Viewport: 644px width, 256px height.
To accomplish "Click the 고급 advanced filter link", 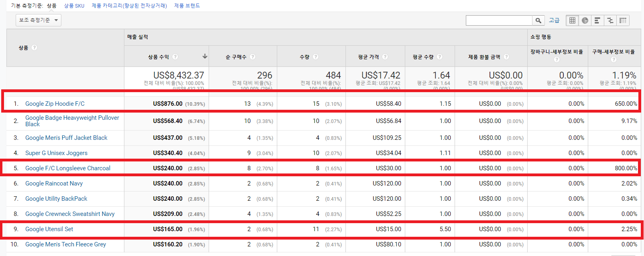I will (554, 20).
